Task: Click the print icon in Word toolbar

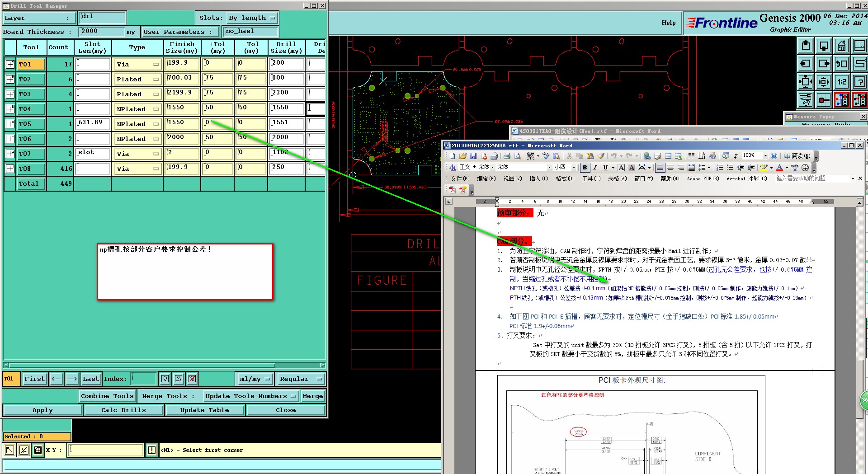Action: [x=507, y=156]
